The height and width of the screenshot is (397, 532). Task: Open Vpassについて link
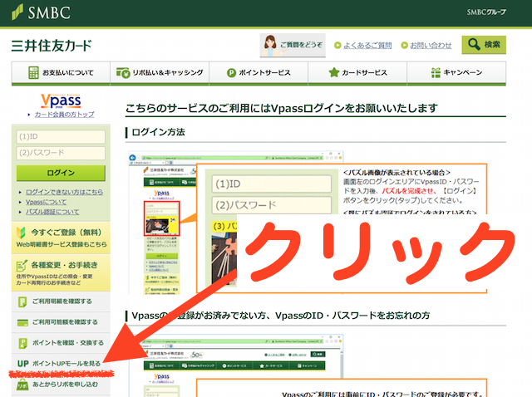coord(47,202)
